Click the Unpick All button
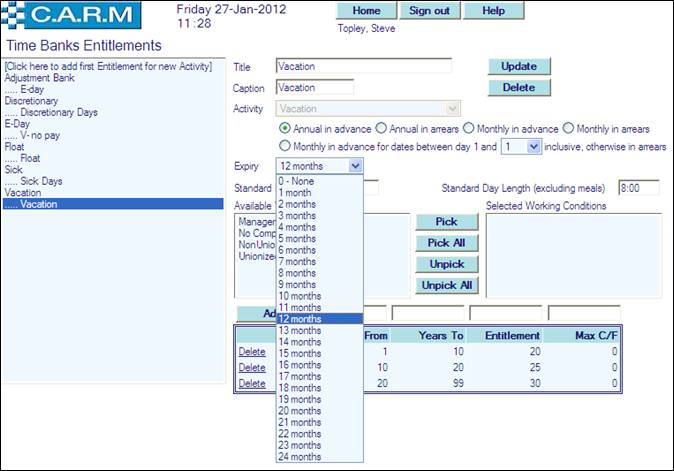This screenshot has height=471, width=674. pos(446,285)
